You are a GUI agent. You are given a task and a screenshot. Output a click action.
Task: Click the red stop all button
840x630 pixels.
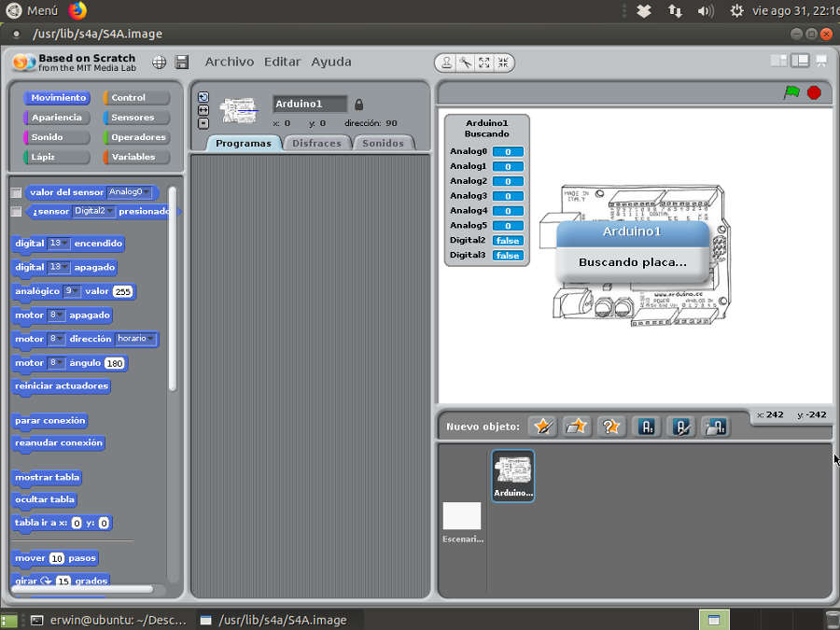(814, 92)
